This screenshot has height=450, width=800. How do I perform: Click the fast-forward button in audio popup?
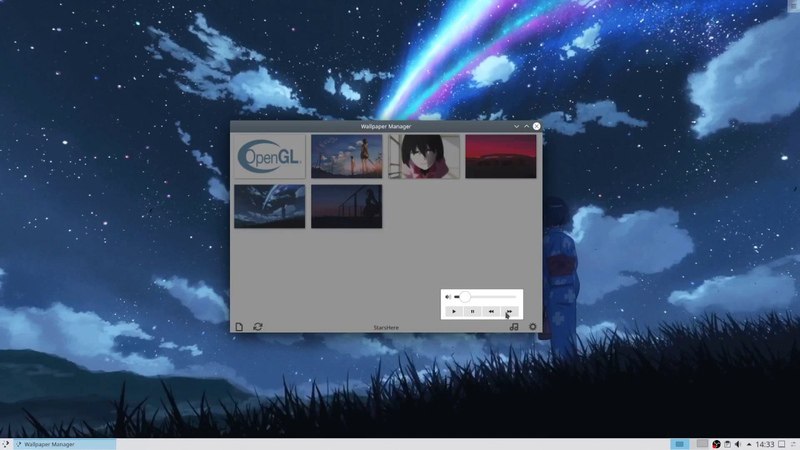pos(509,311)
